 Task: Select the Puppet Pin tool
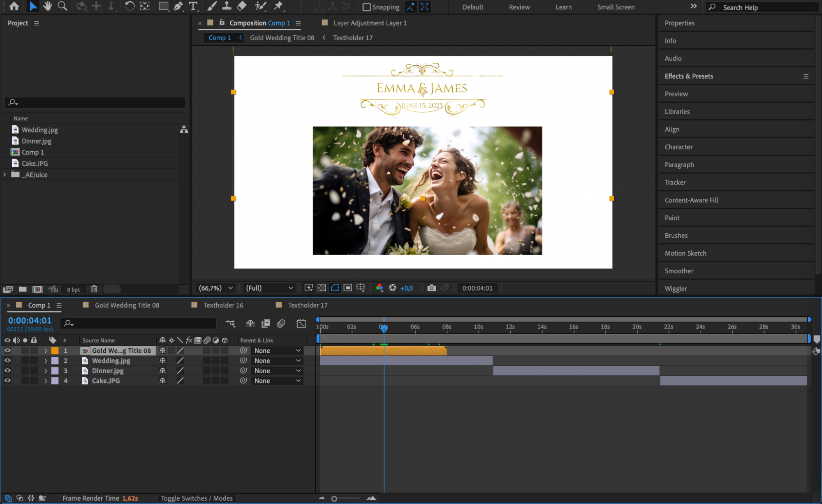click(278, 6)
